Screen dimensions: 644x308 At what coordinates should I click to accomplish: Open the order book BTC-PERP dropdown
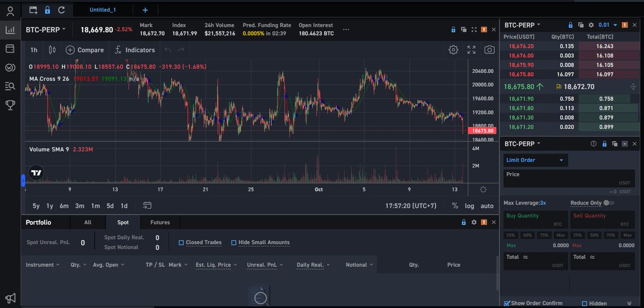click(x=523, y=25)
